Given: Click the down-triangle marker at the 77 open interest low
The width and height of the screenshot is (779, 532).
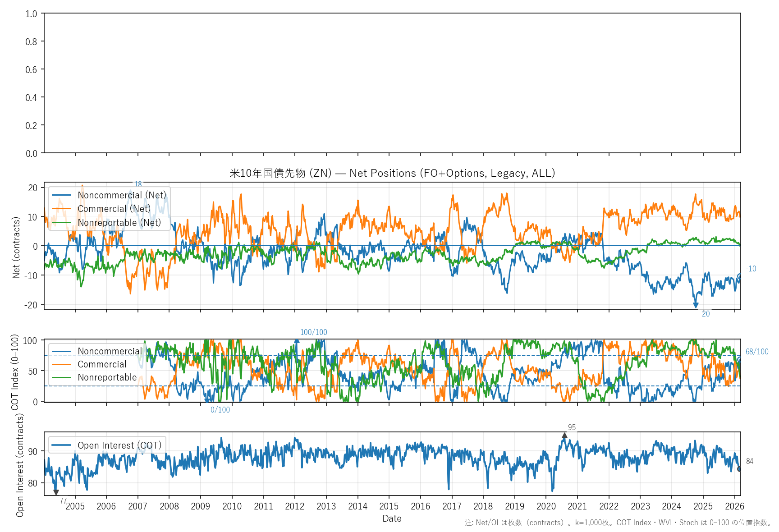Looking at the screenshot, I should click(x=56, y=492).
